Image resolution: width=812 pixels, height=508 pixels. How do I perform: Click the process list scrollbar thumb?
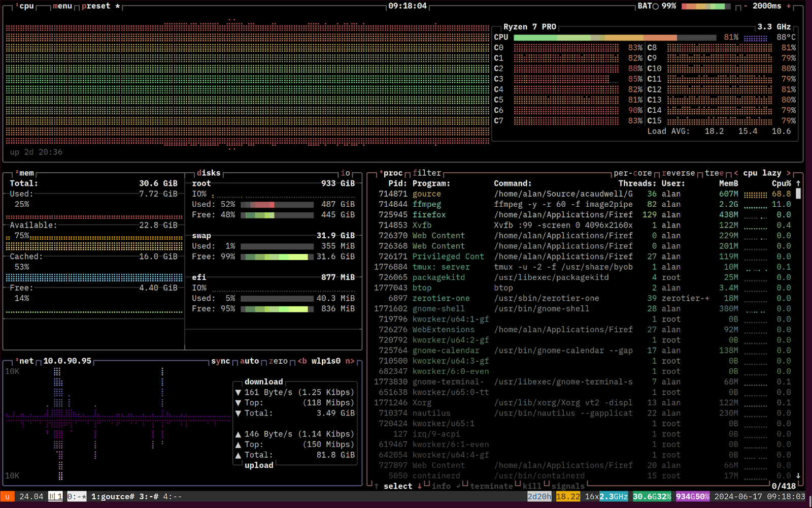[x=798, y=194]
